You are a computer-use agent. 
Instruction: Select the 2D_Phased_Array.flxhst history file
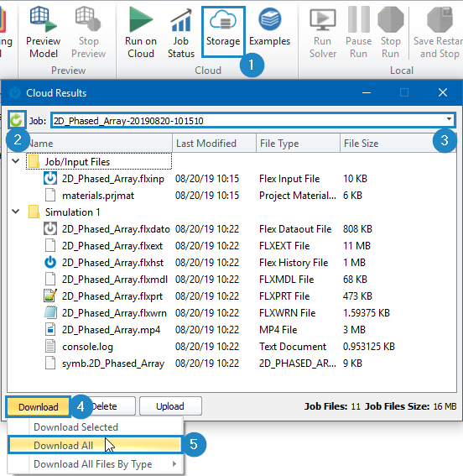(112, 263)
